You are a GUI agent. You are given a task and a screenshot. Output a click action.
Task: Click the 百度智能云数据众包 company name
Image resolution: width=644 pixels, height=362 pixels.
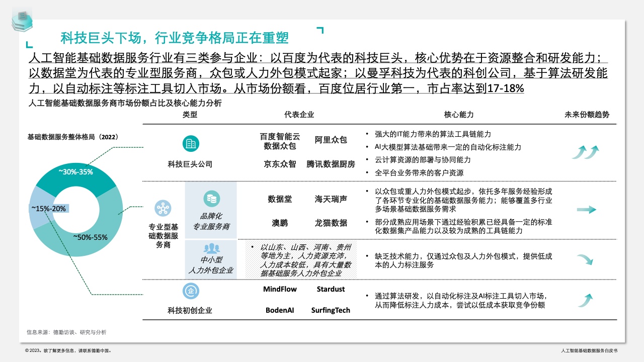280,141
